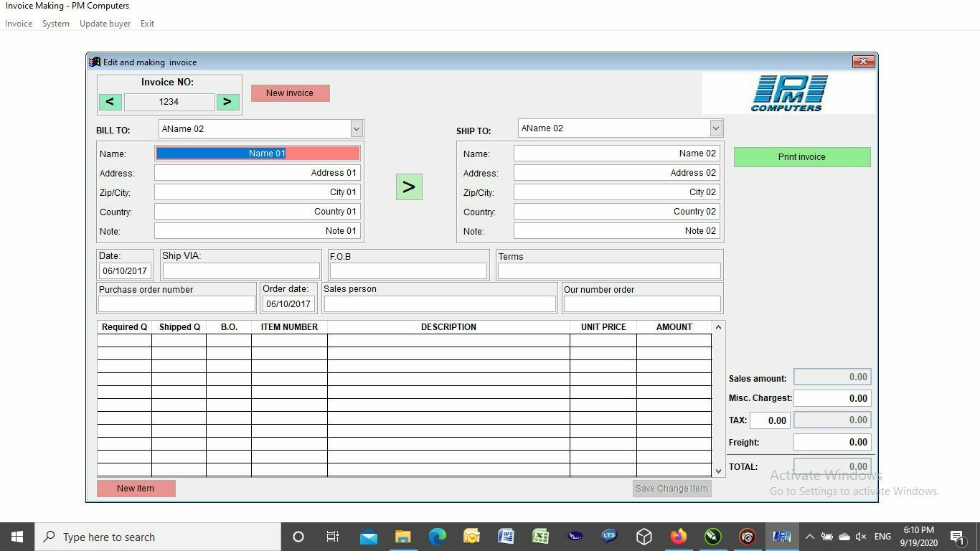
Task: Open Outlook from taskbar
Action: click(x=472, y=537)
